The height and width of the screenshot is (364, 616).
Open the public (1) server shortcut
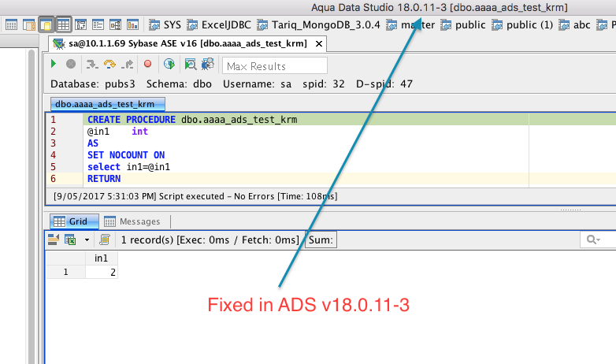(522, 25)
